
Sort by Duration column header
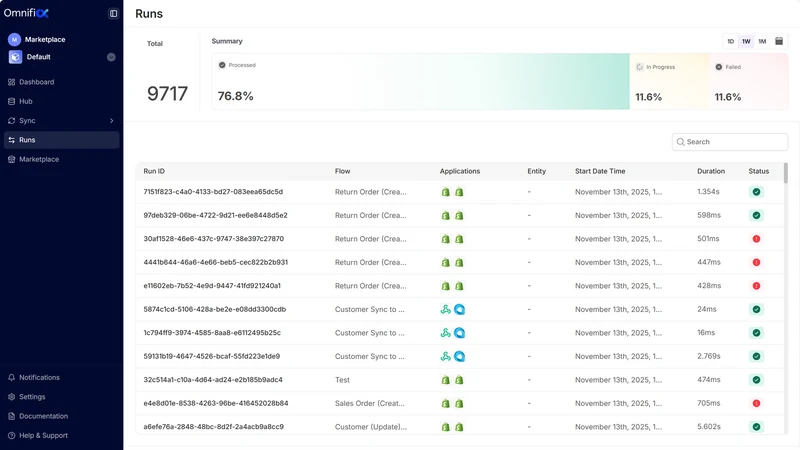pos(711,171)
